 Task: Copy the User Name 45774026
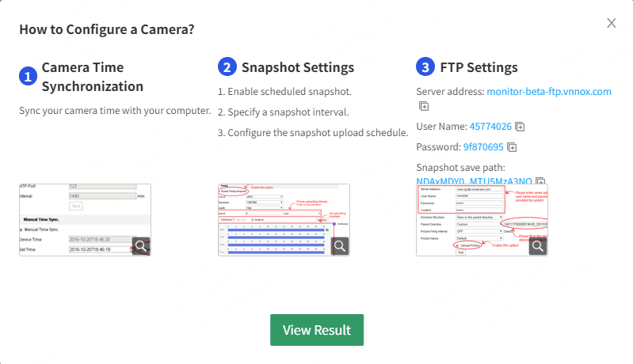click(x=520, y=127)
